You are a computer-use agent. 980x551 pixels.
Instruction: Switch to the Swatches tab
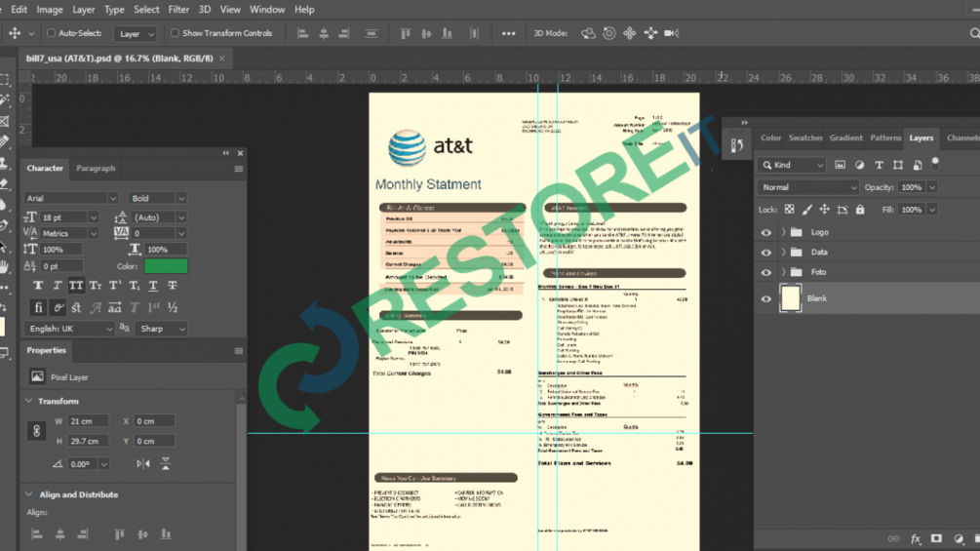805,138
